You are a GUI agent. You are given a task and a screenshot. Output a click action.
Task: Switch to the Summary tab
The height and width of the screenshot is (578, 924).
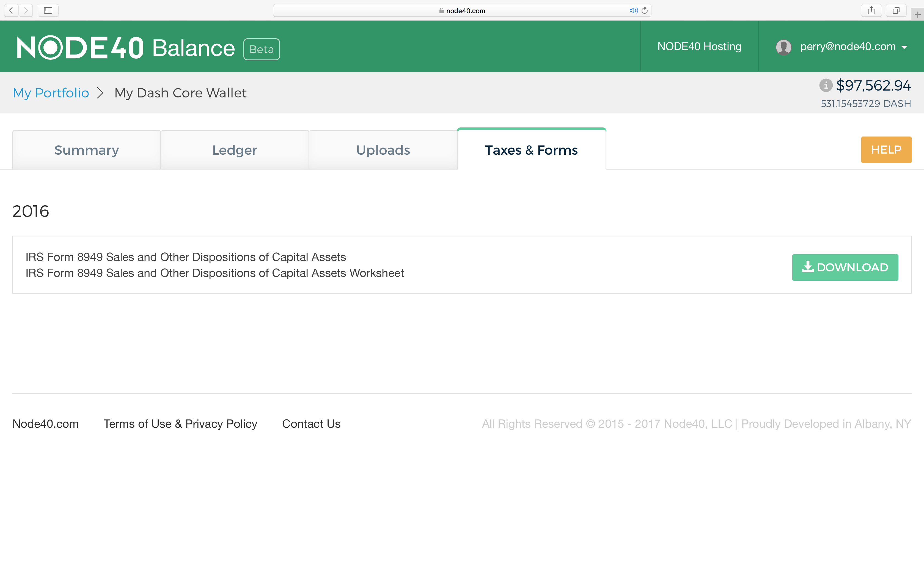coord(86,150)
